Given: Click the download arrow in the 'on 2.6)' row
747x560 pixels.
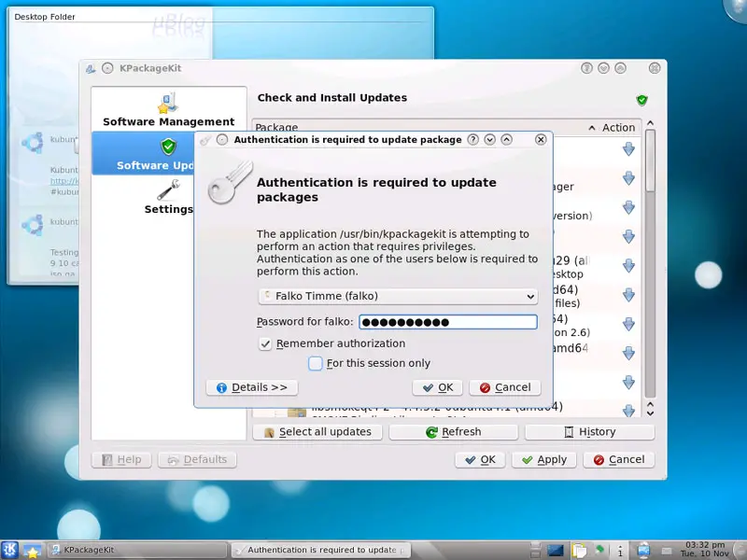Looking at the screenshot, I should click(x=628, y=324).
